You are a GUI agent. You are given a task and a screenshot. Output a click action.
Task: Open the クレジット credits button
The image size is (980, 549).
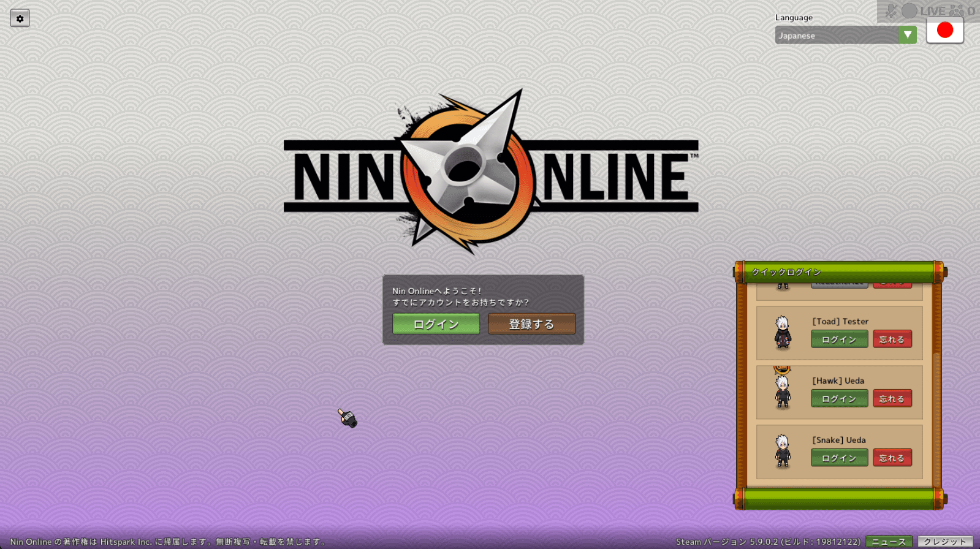945,542
